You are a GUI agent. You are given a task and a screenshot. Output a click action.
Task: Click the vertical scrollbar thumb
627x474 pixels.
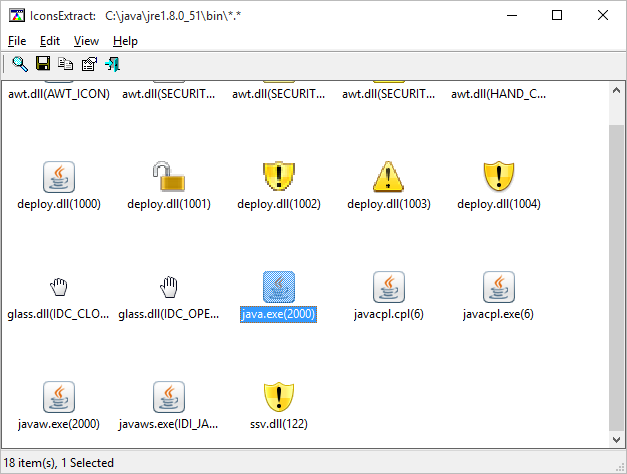coord(616,278)
